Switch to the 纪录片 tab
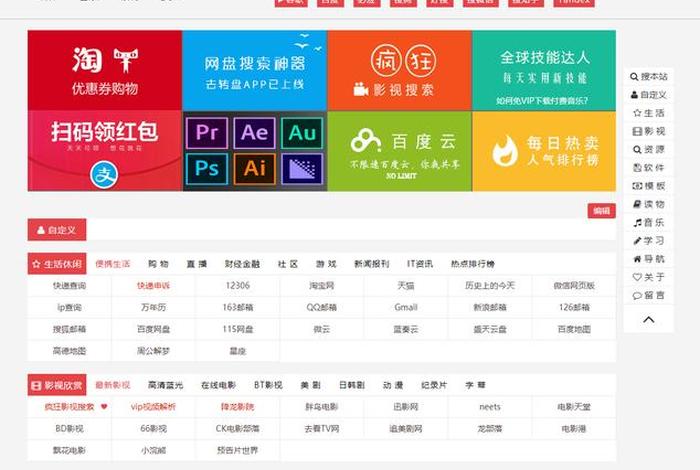Viewport: 700px width, 470px height. pos(433,385)
